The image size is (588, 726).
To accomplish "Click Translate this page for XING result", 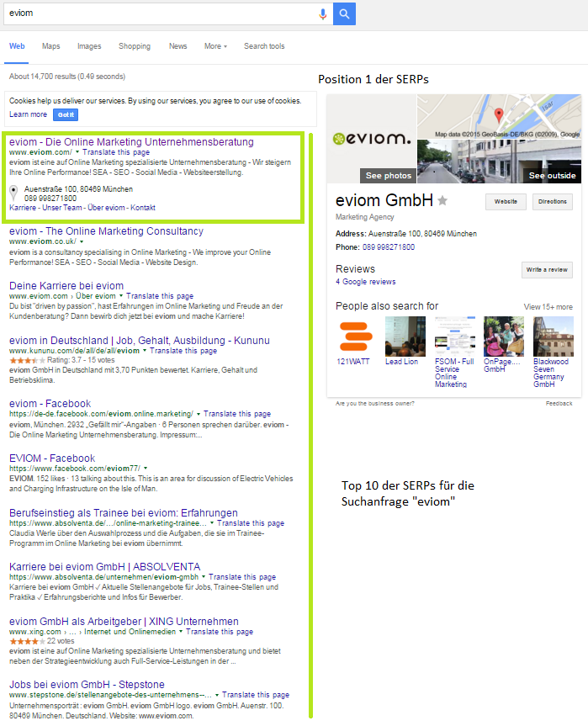I will 220,632.
